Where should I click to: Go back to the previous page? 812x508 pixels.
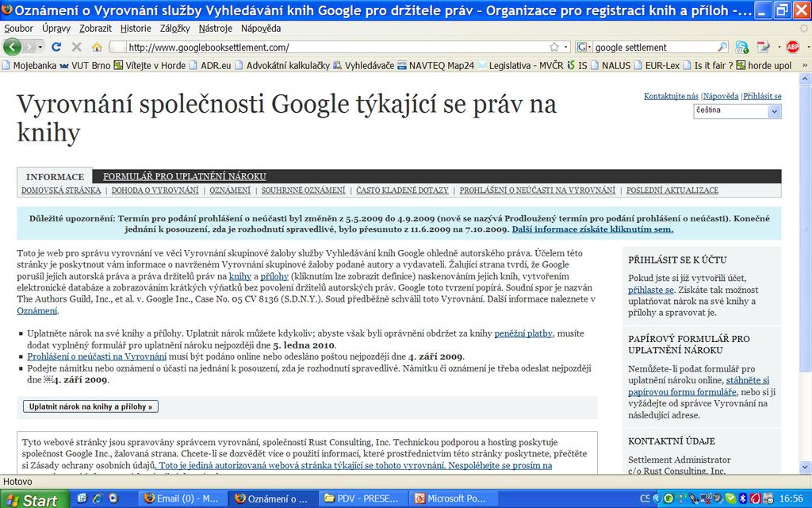coord(12,47)
